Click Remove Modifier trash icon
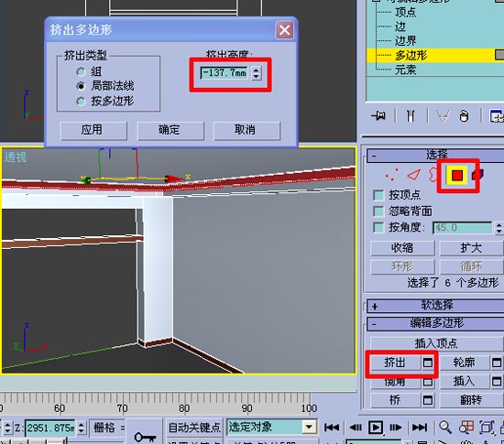The width and height of the screenshot is (504, 444). point(464,116)
